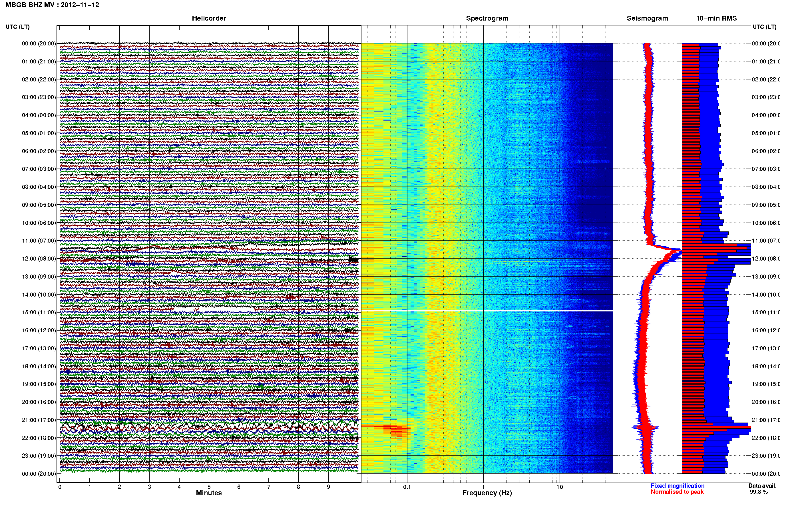This screenshot has width=812, height=508.
Task: Click the '11:00 (07:00)' left axis label
Action: point(39,241)
